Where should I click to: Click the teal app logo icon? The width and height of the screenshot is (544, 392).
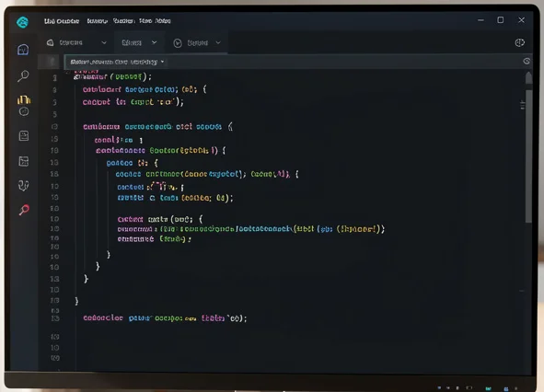(x=22, y=23)
